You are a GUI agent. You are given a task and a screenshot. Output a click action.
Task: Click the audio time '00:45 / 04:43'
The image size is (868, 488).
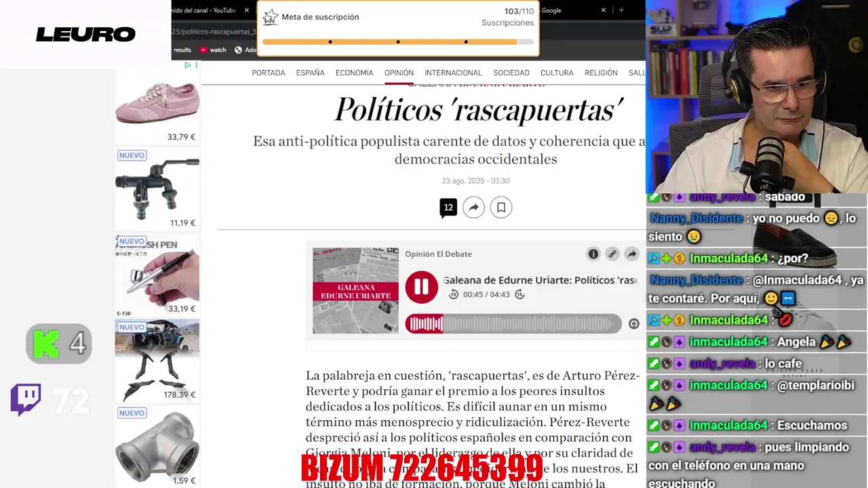(486, 294)
